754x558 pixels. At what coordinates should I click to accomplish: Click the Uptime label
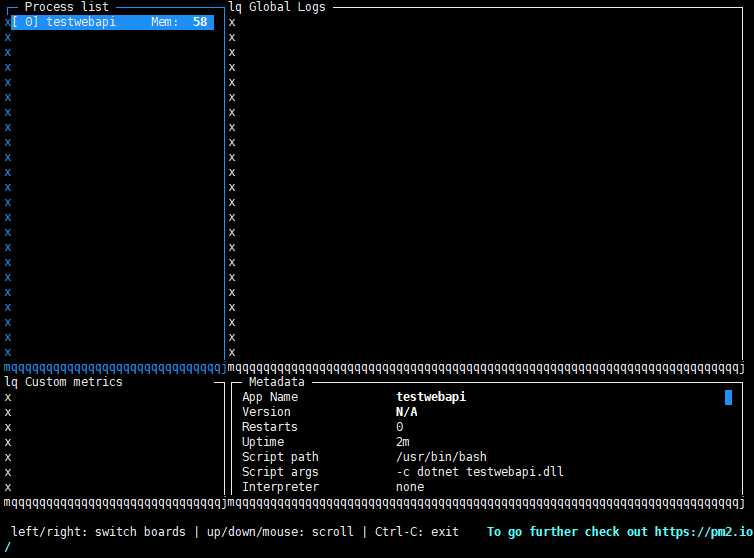[263, 442]
